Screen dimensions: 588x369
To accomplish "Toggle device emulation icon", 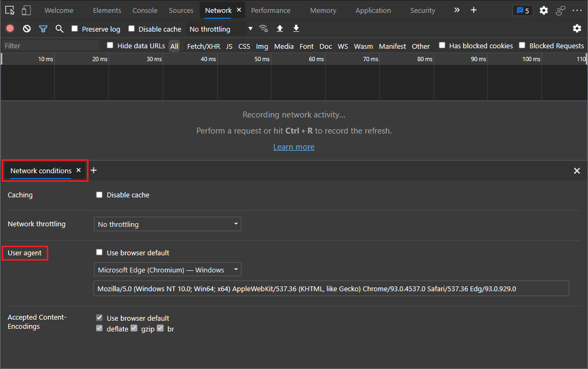I will click(x=26, y=10).
